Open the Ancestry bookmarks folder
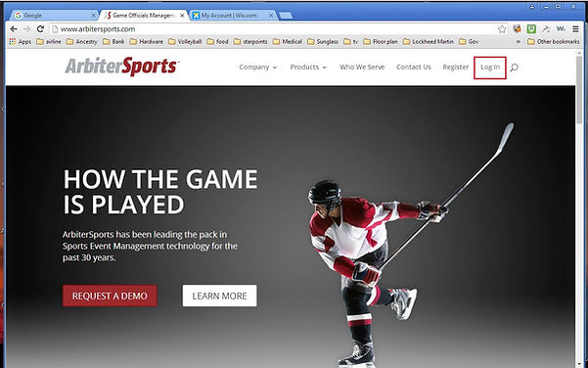 pyautogui.click(x=82, y=42)
